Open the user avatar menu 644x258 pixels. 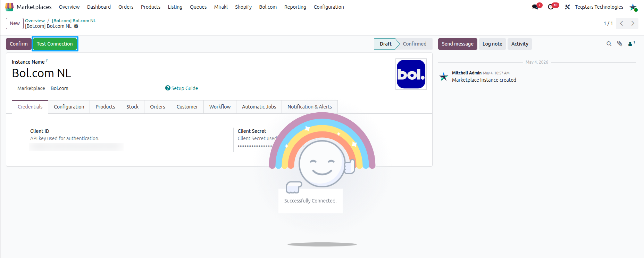click(633, 7)
